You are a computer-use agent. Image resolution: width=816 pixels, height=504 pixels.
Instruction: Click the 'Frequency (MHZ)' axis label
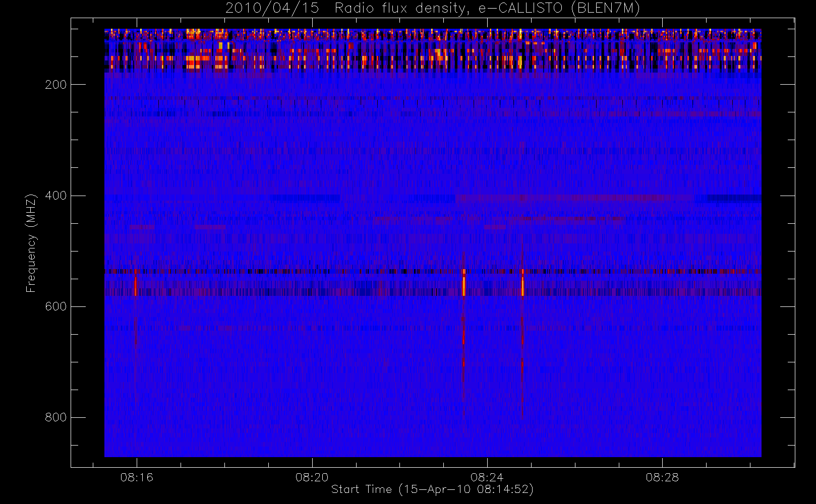(x=31, y=243)
